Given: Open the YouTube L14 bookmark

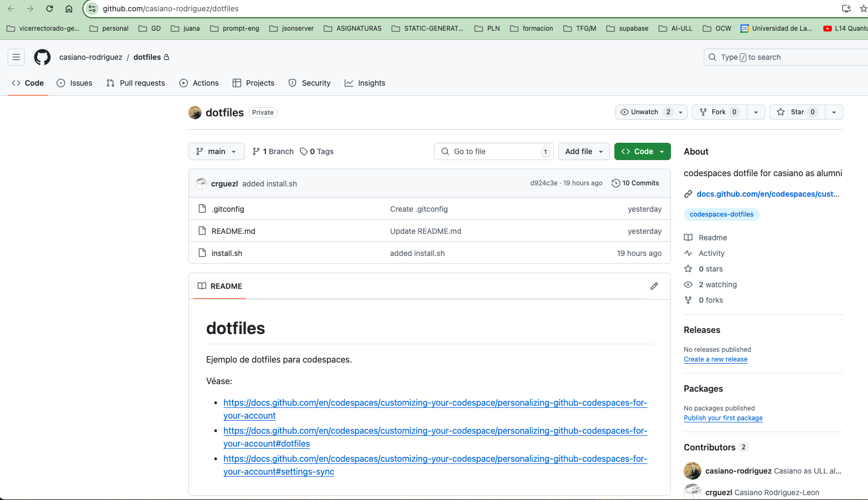Looking at the screenshot, I should [845, 29].
